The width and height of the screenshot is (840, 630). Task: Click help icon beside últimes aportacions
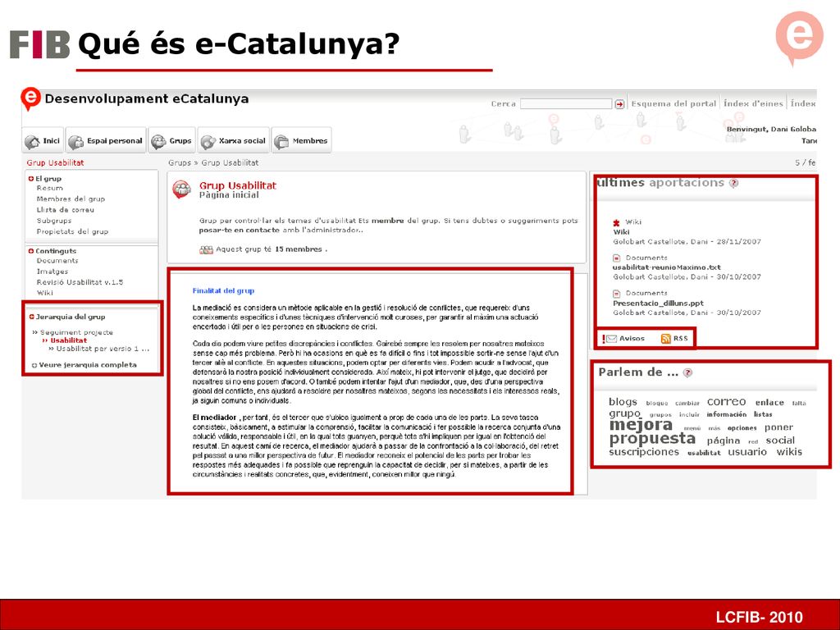click(734, 183)
